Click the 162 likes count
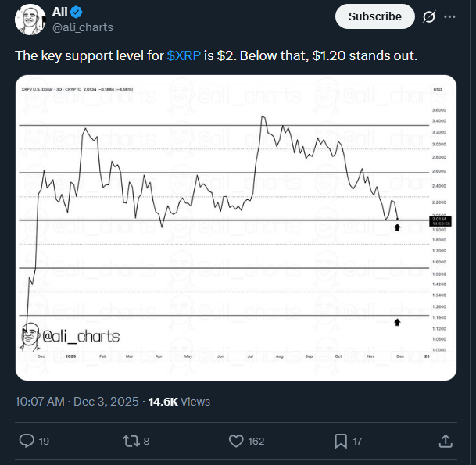This screenshot has width=476, height=465. tap(256, 442)
